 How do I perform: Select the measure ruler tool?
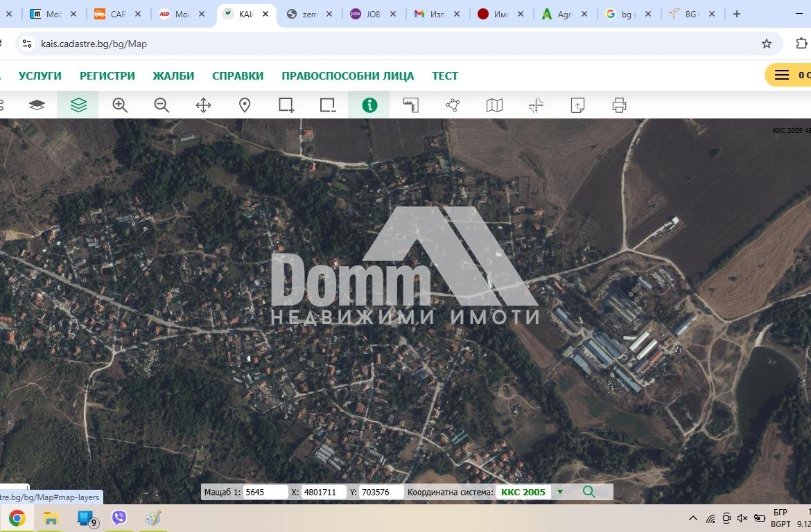411,105
